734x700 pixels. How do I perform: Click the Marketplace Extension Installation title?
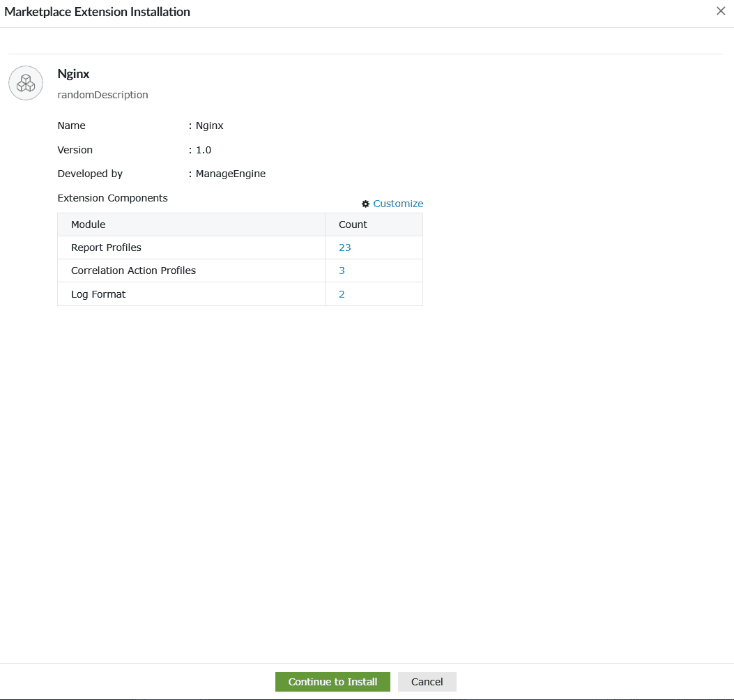pyautogui.click(x=98, y=12)
